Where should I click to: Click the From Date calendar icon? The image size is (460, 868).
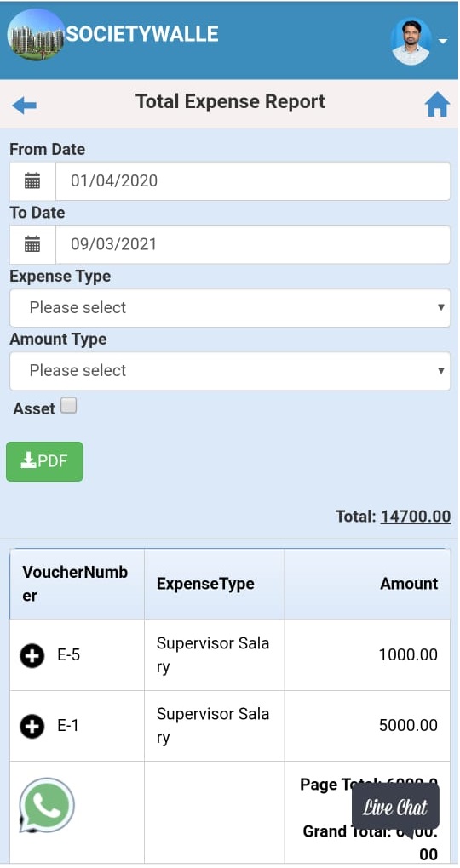pyautogui.click(x=32, y=181)
